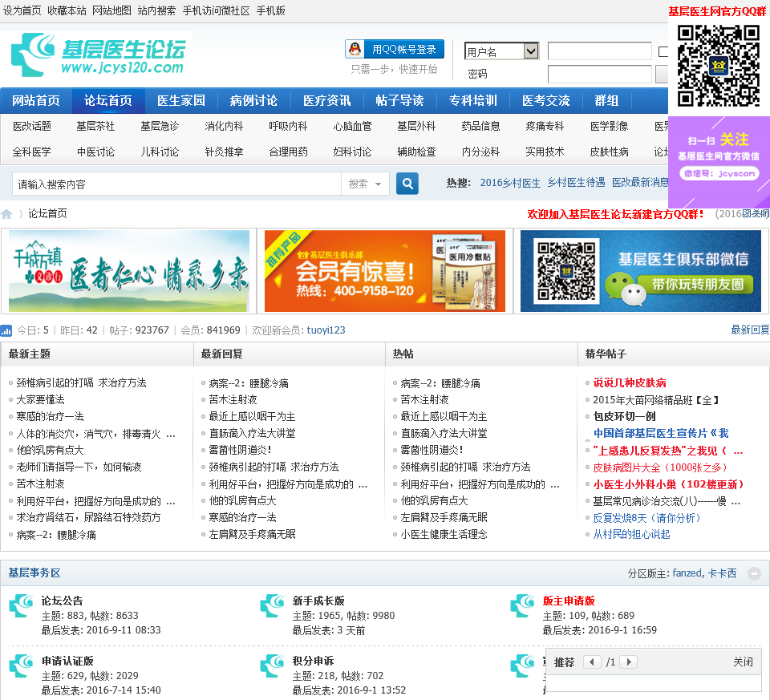Open the 新手成长版 forum icon

pyautogui.click(x=272, y=605)
